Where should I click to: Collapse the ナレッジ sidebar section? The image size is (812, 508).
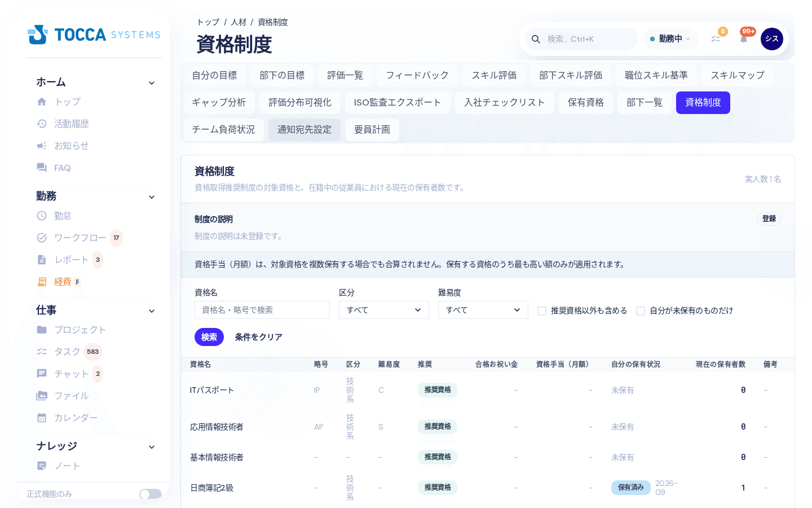152,447
